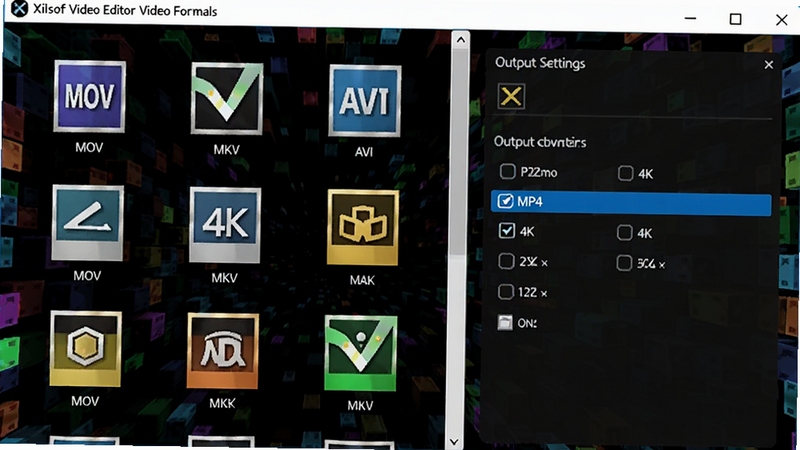Click the MKK label text

point(222,403)
